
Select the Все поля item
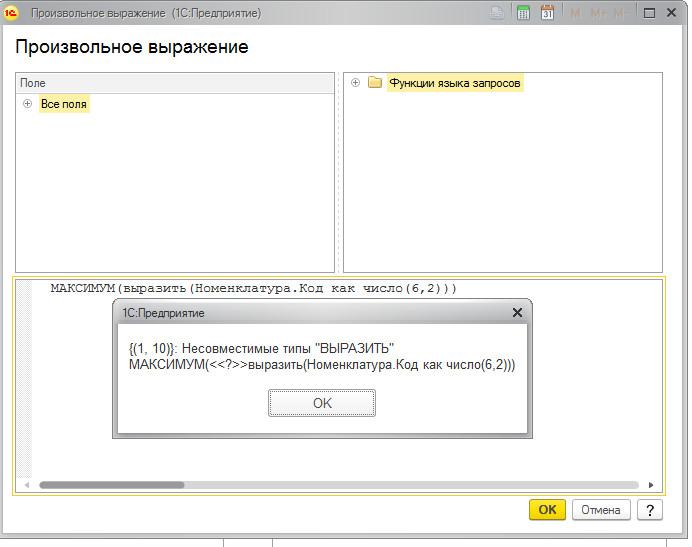[65, 104]
